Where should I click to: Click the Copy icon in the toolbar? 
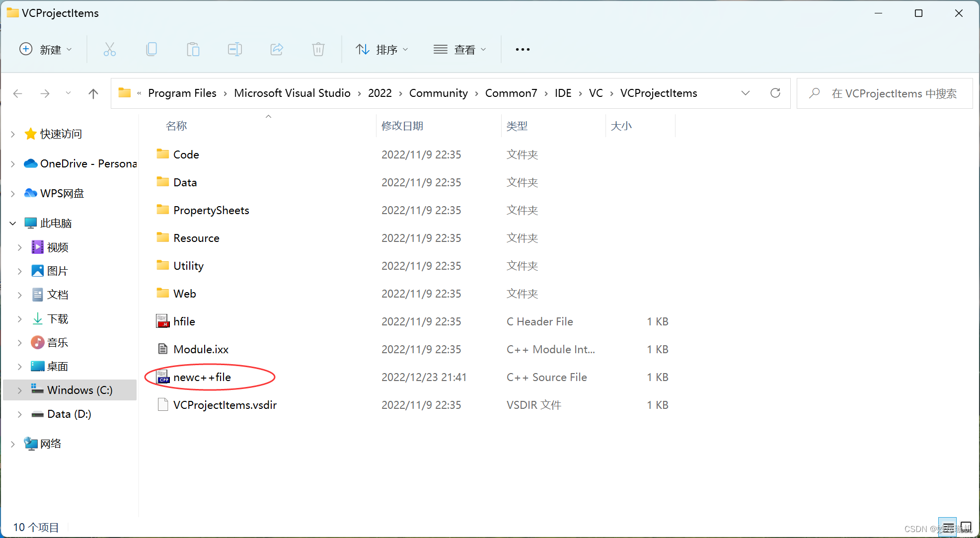tap(151, 49)
